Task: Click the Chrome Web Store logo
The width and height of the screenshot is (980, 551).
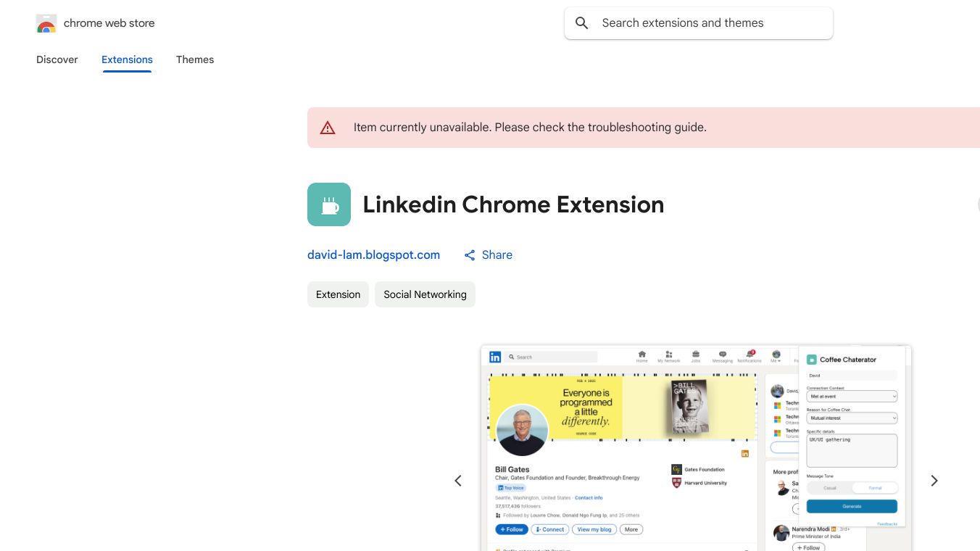Action: pos(46,23)
